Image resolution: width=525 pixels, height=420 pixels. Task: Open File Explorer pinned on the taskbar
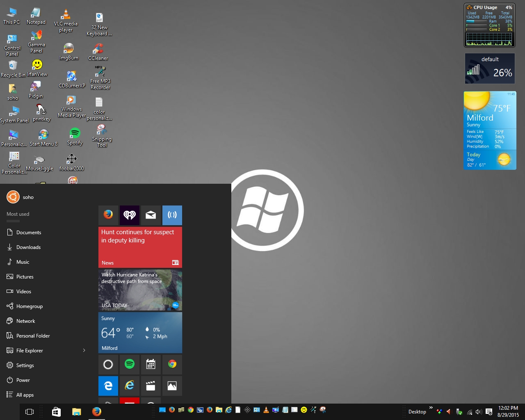click(x=76, y=412)
